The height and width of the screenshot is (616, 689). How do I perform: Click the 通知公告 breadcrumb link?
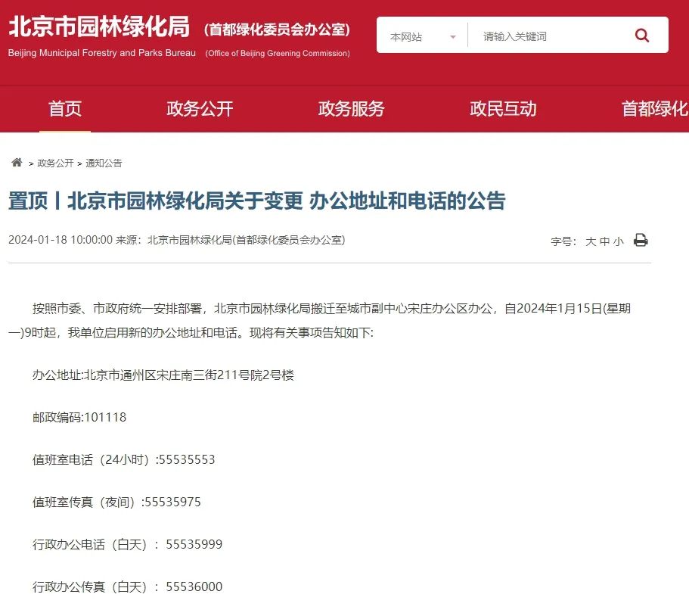click(x=104, y=163)
